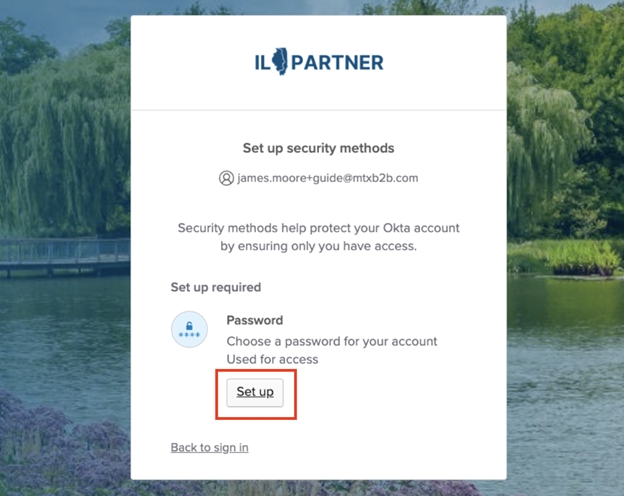Follow the Back to sign in link
Screen dimensions: 624x496
[x=210, y=447]
